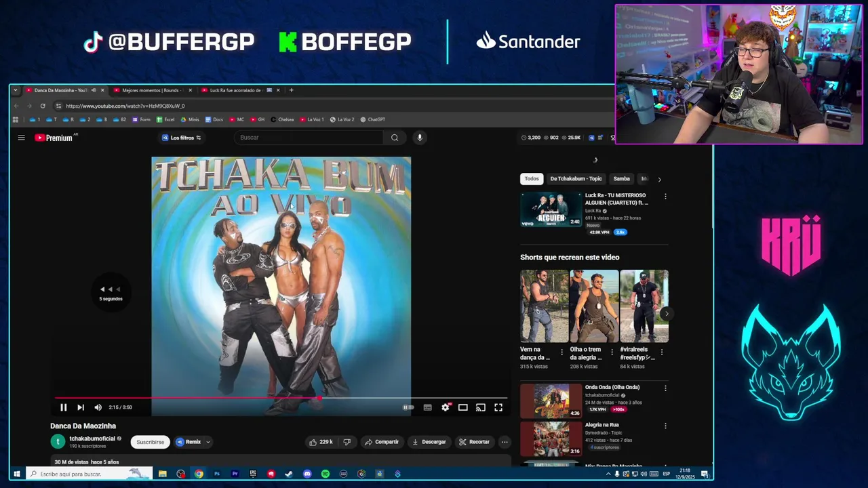Viewport: 868px width, 488px height.
Task: Open options for Olha o trem short
Action: point(612,352)
